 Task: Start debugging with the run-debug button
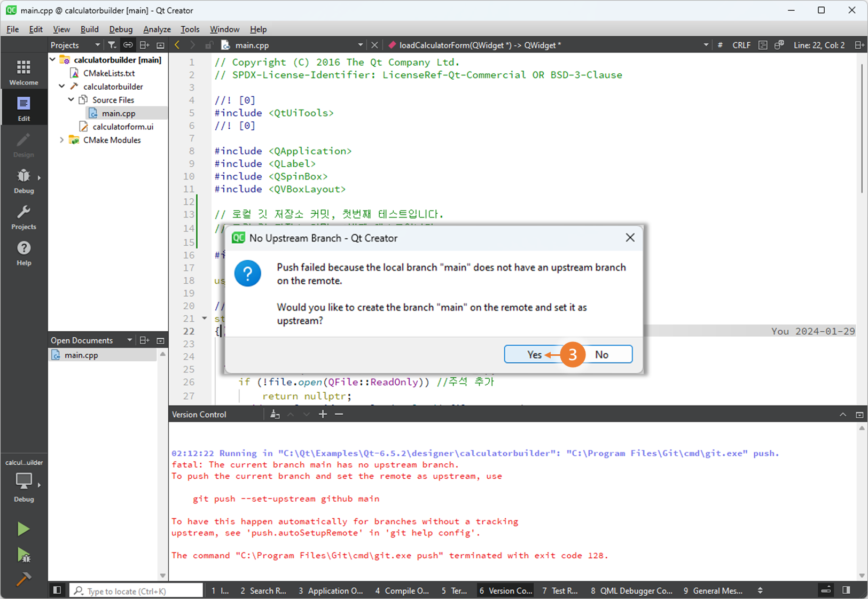point(23,555)
